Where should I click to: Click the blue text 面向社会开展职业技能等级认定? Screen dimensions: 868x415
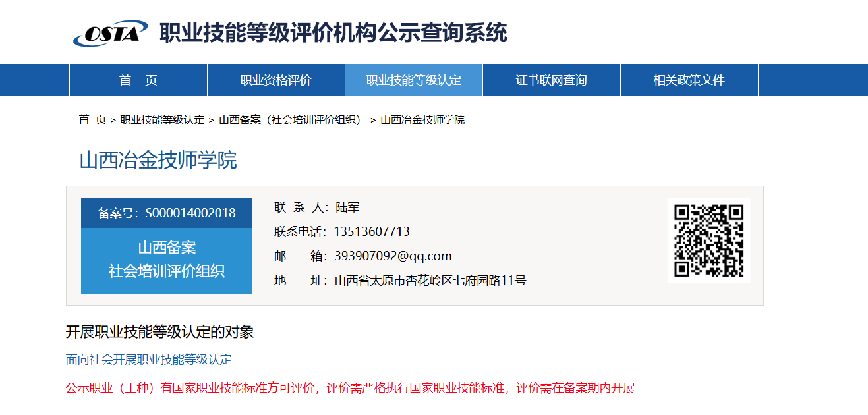click(x=149, y=360)
